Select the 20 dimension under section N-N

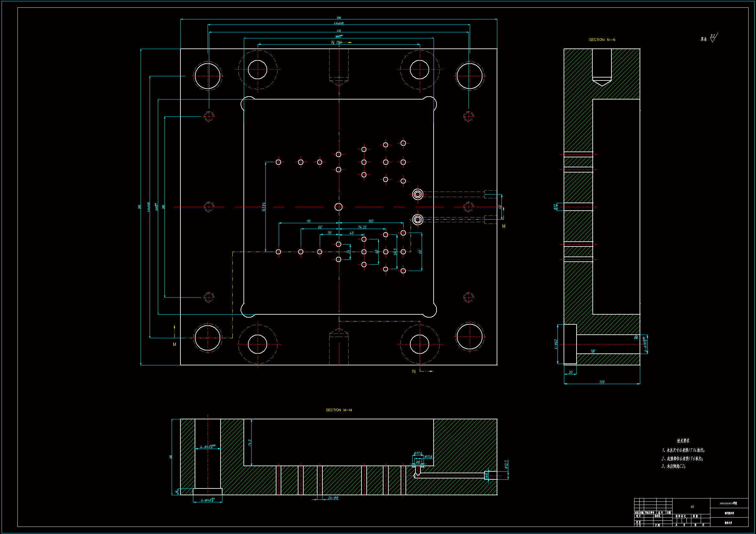571,372
